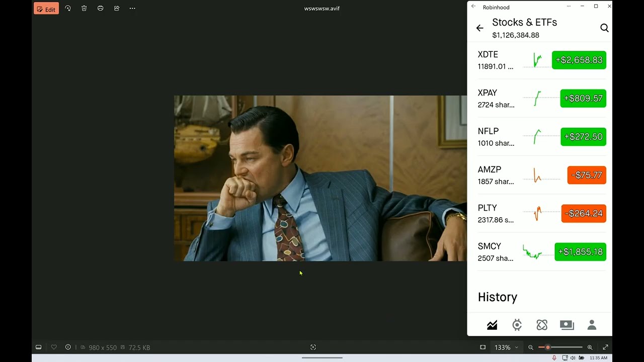644x362 pixels.
Task: Click the scan icon at bottom center of Photos
Action: point(313,347)
